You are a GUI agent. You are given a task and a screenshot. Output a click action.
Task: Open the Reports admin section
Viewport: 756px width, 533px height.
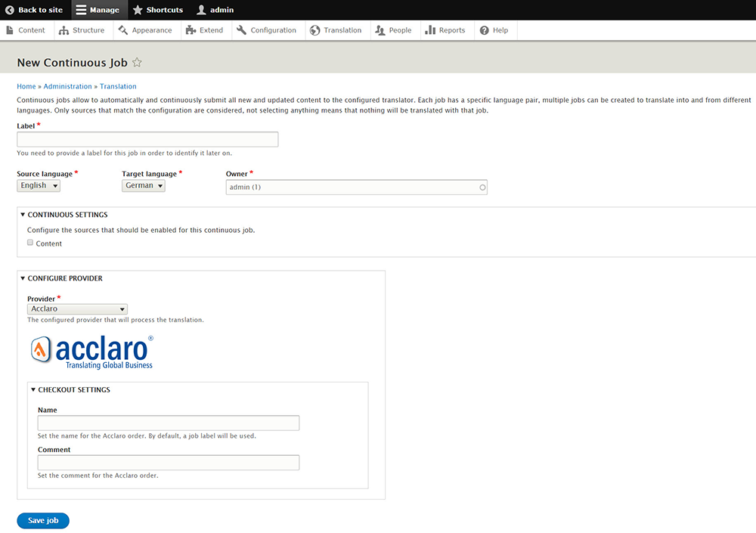tap(446, 30)
